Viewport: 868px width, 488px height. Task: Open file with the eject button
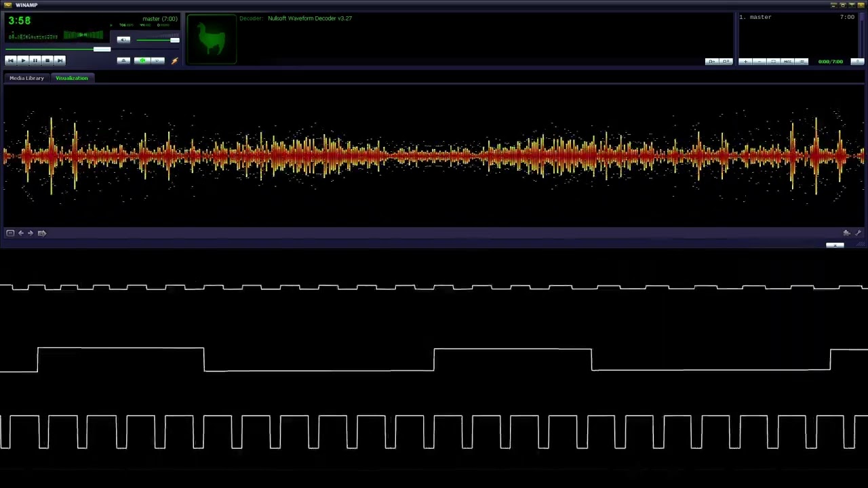tap(123, 61)
